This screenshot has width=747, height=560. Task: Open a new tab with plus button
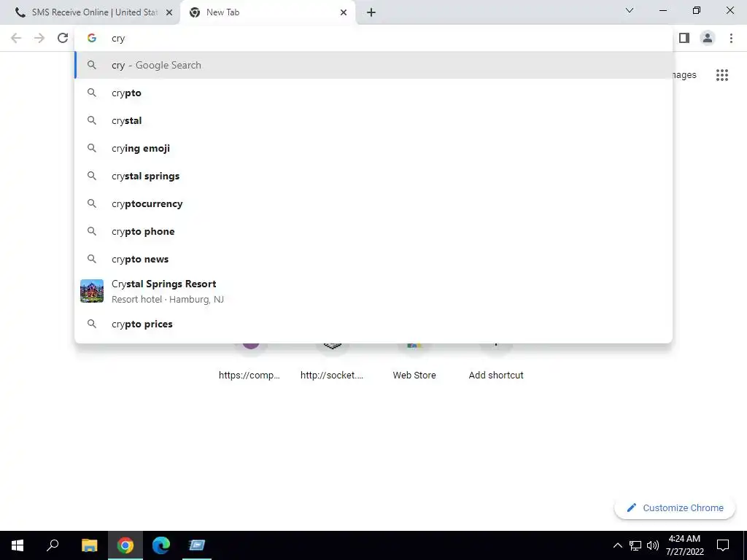(x=371, y=12)
